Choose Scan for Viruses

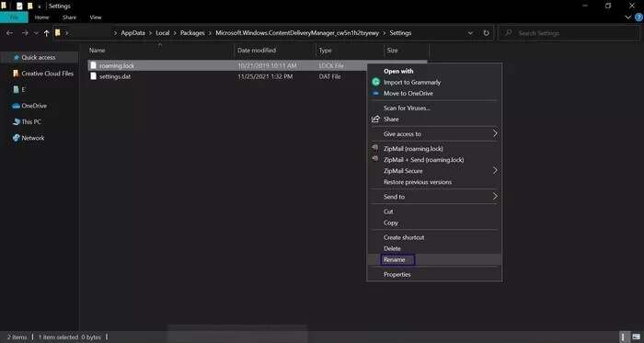(433, 108)
